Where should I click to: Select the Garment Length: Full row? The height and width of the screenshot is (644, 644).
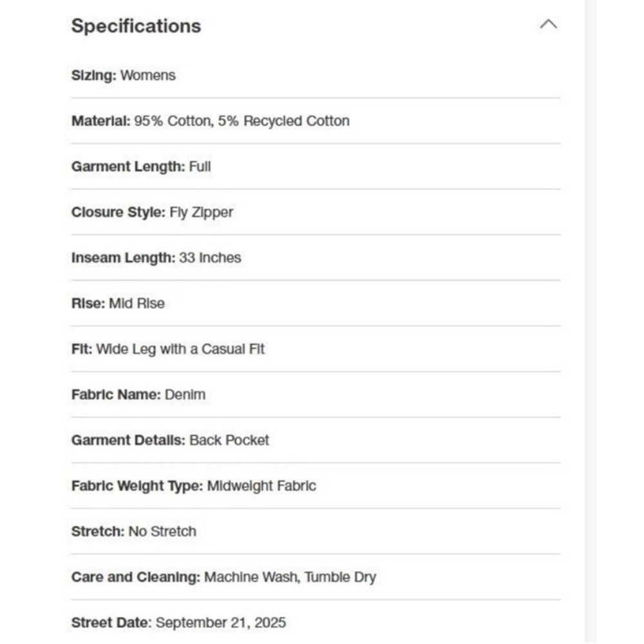316,166
